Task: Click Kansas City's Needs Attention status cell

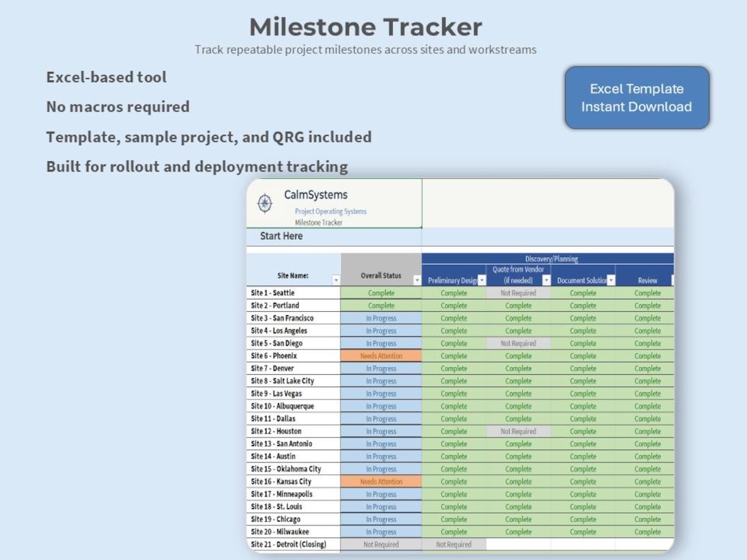Action: 381,481
